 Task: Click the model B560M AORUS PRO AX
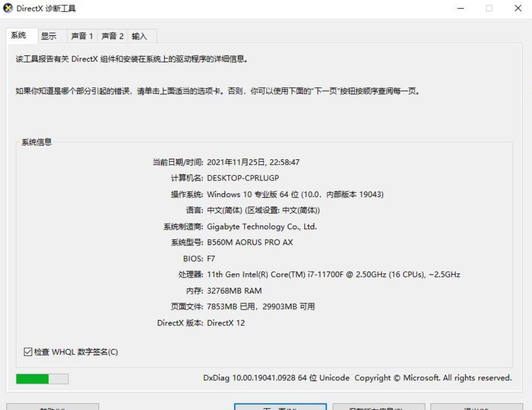[x=250, y=242]
